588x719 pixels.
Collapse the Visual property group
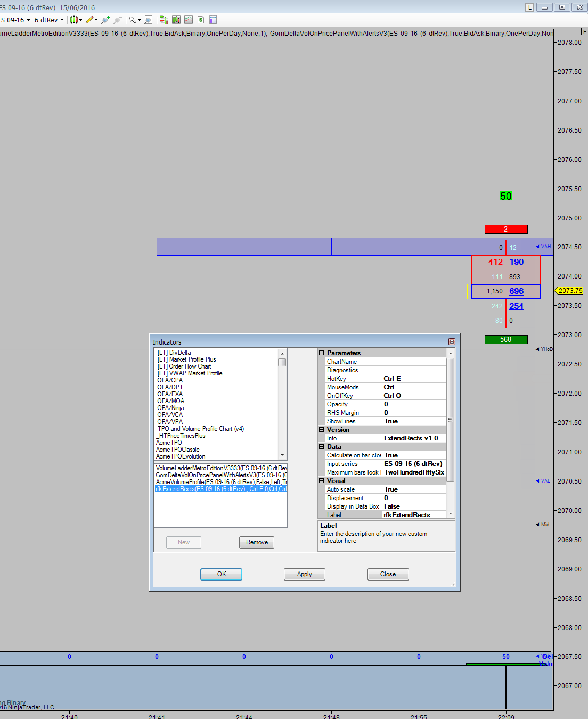coord(322,481)
